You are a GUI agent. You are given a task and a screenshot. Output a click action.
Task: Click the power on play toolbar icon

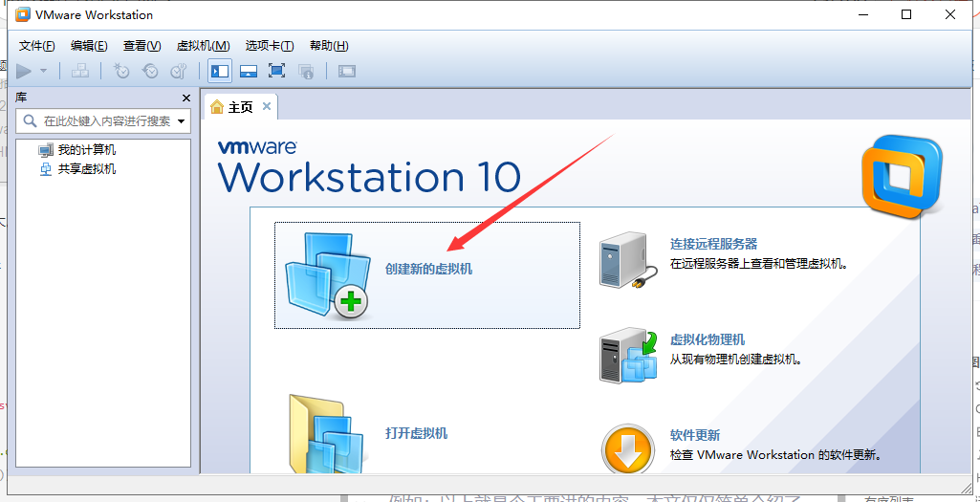coord(24,72)
